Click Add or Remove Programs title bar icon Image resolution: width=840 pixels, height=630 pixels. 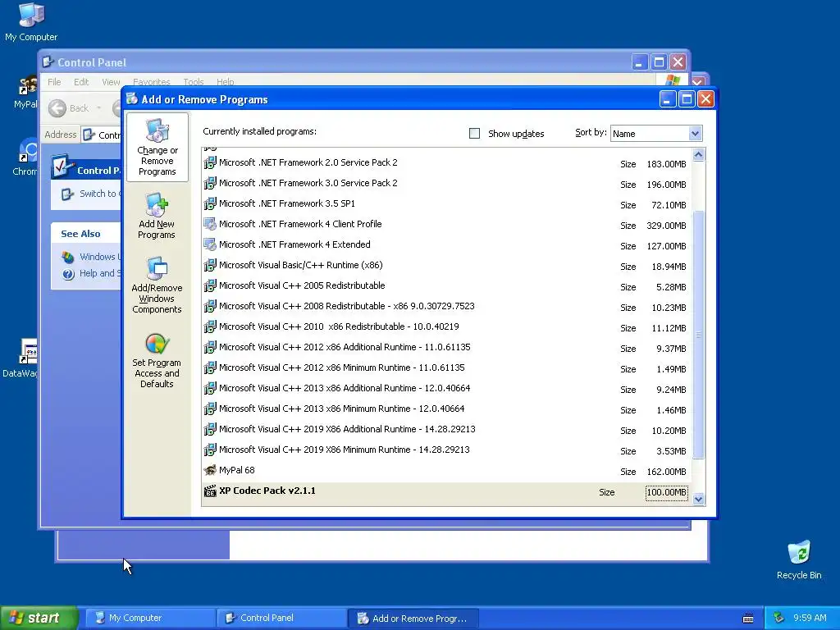[x=132, y=99]
